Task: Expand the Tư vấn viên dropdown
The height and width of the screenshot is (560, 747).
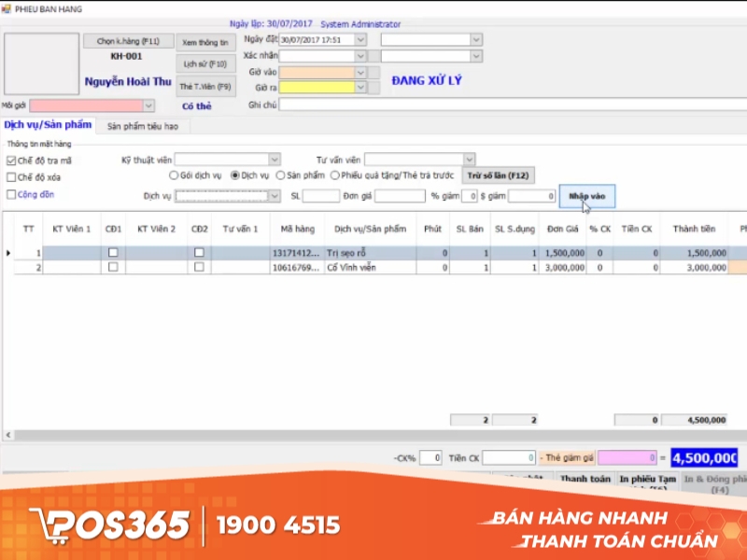Action: pos(470,160)
